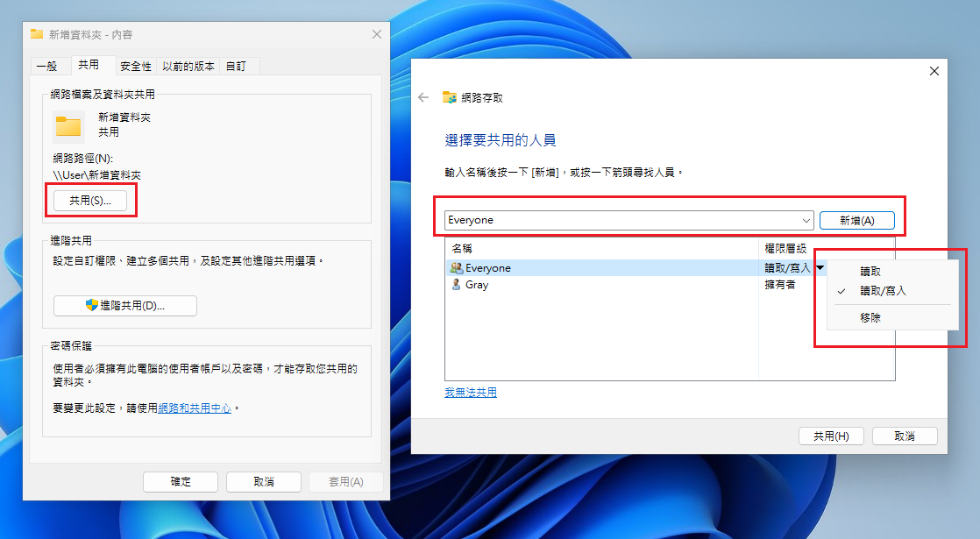Expand the Everyone name combo box dropdown
The width and height of the screenshot is (980, 539).
[x=806, y=220]
